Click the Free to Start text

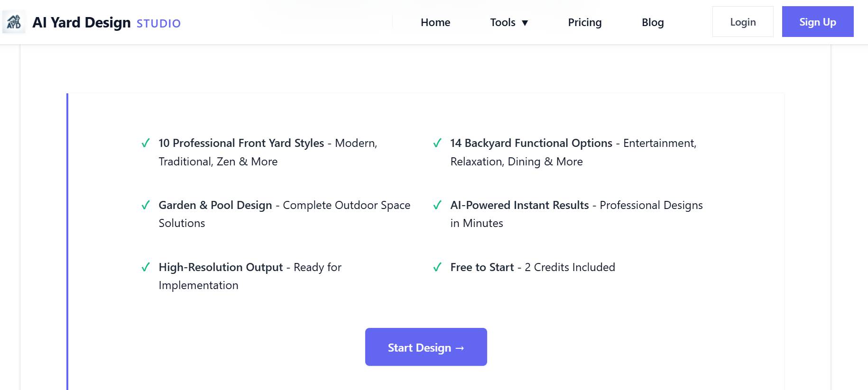tap(482, 267)
